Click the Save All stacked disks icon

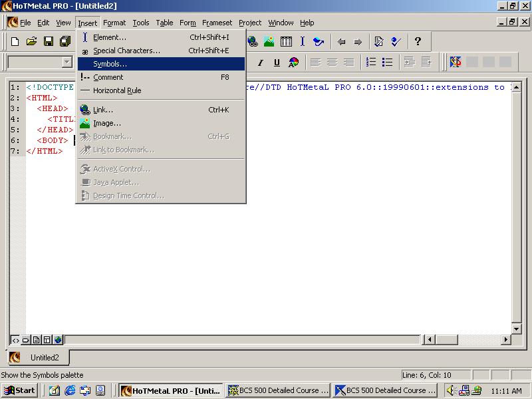pyautogui.click(x=65, y=42)
